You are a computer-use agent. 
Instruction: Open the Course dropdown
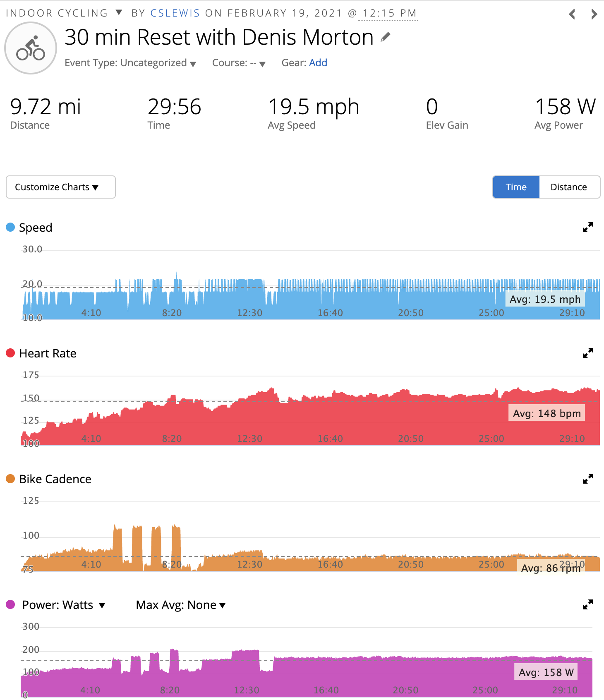[x=239, y=63]
